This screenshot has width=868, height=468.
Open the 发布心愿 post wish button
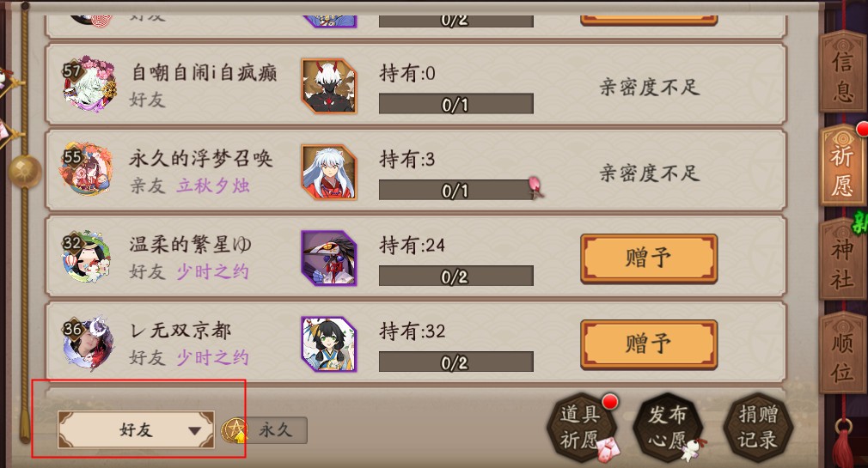coord(669,428)
